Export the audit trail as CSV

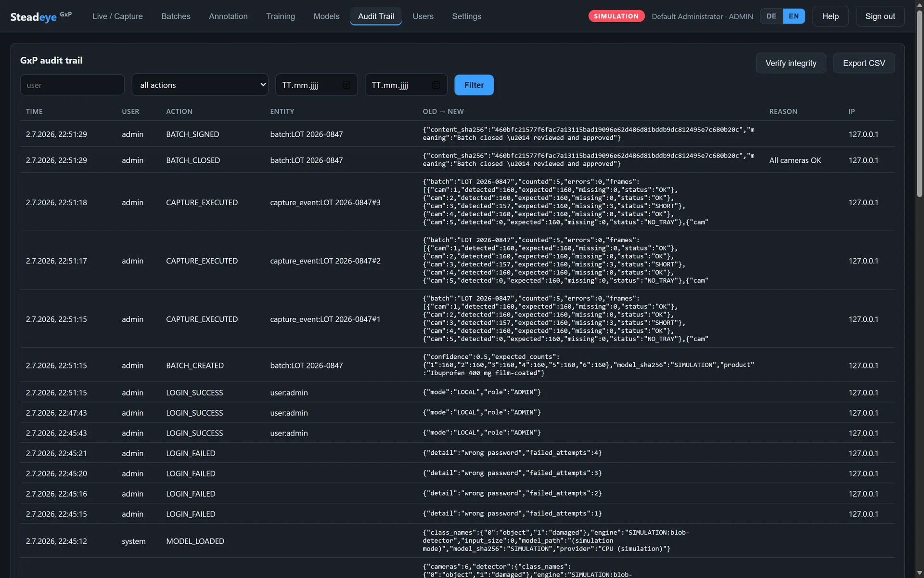tap(864, 63)
